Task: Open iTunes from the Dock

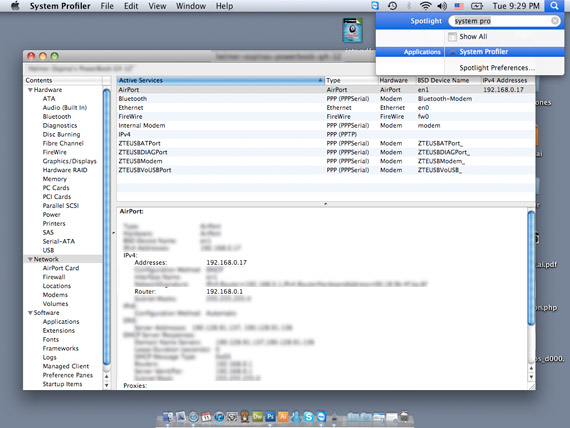Action: (219, 417)
